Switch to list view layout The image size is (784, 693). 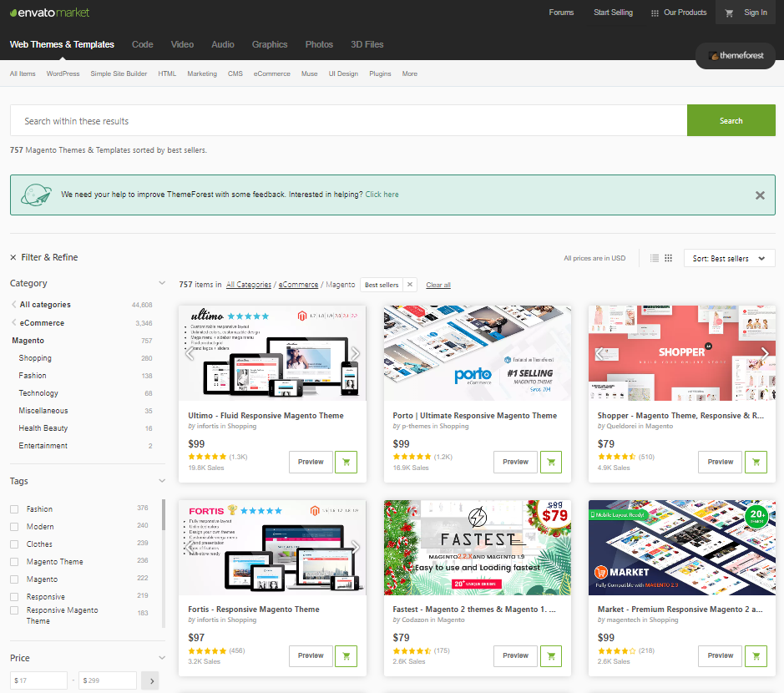tap(655, 258)
